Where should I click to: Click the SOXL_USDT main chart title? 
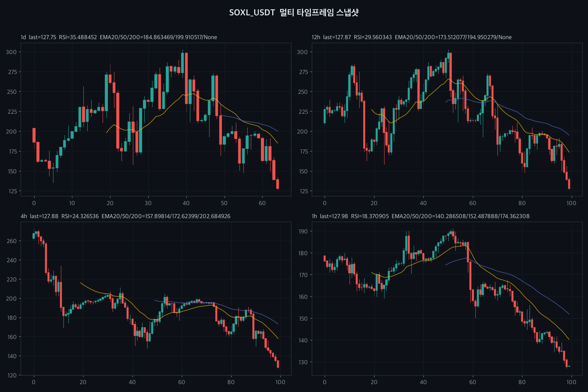click(294, 12)
